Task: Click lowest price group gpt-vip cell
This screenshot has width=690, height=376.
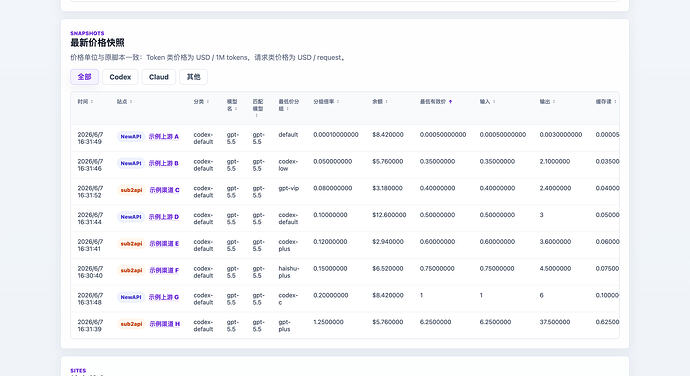Action: [289, 188]
